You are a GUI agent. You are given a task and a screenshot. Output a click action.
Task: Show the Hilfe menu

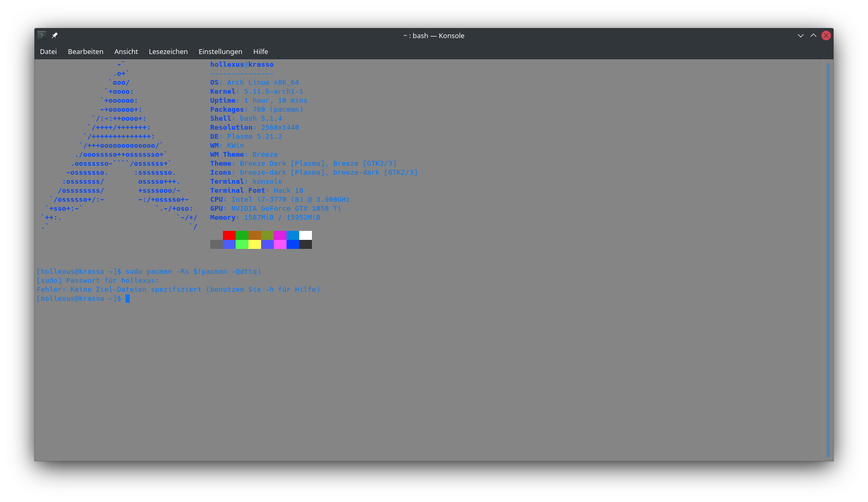click(261, 51)
